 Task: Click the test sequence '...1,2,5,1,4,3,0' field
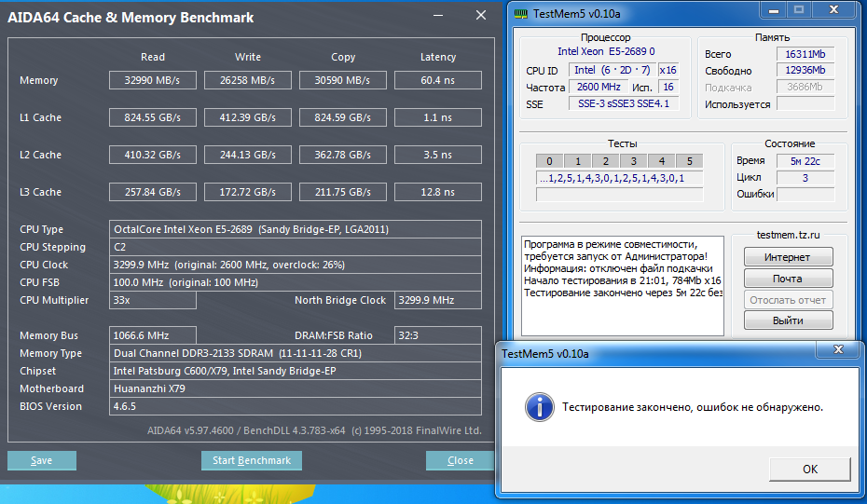tap(620, 178)
